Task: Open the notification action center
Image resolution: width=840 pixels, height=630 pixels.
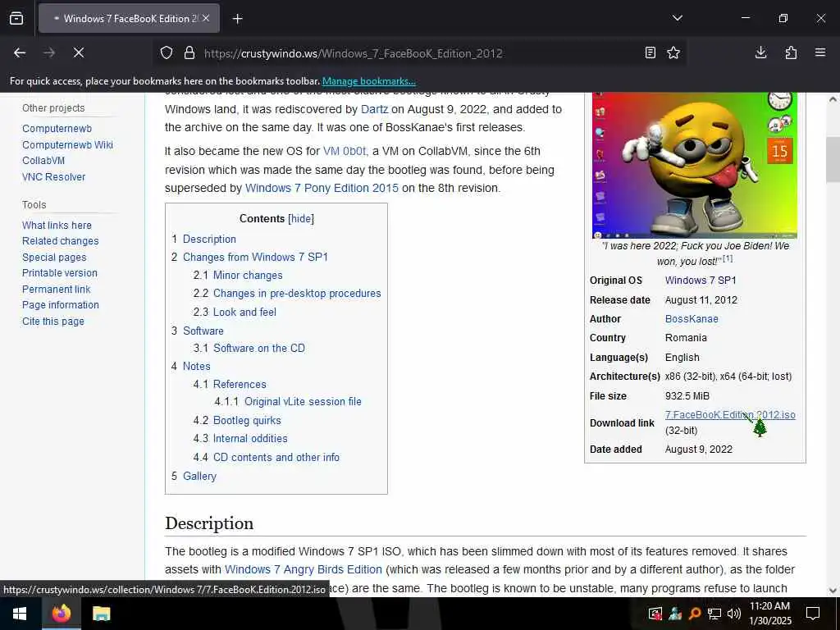Action: pyautogui.click(x=813, y=614)
